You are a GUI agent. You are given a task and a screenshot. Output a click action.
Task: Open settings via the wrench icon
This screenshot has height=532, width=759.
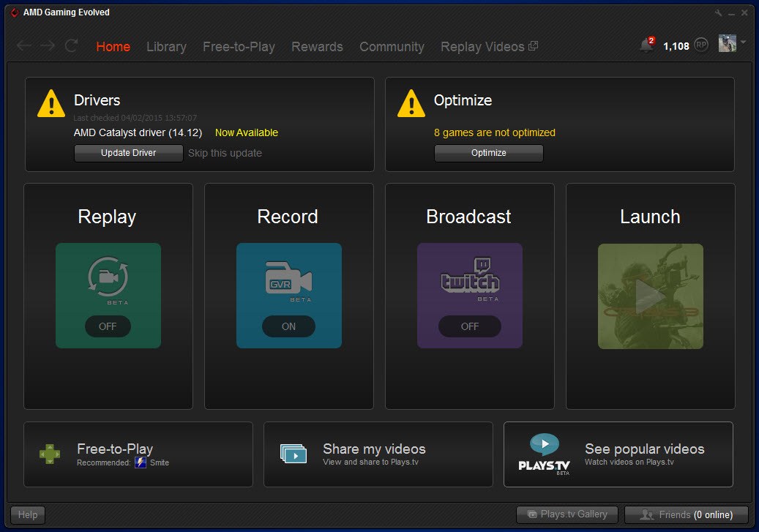[x=718, y=13]
